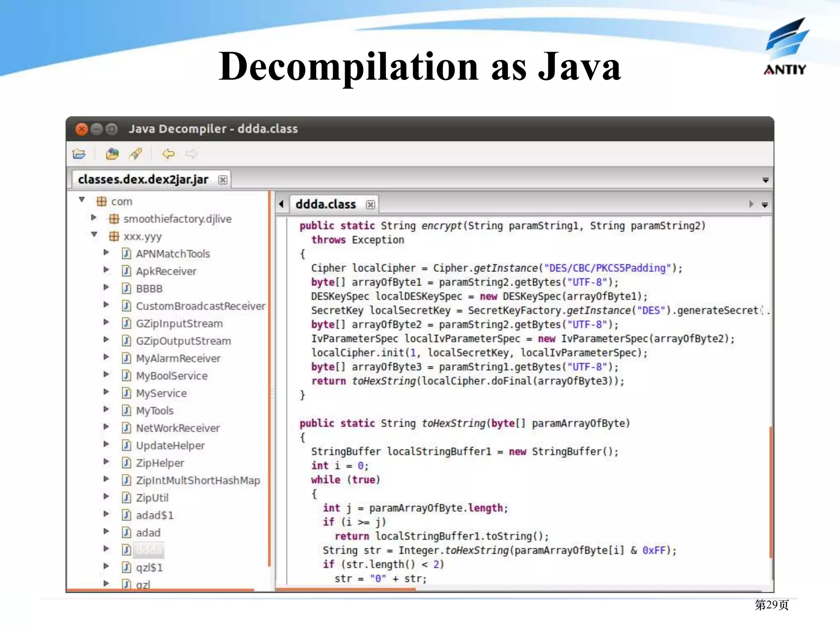840x630 pixels.
Task: Select ZipIntMultShortHashMap in the tree
Action: coord(198,480)
